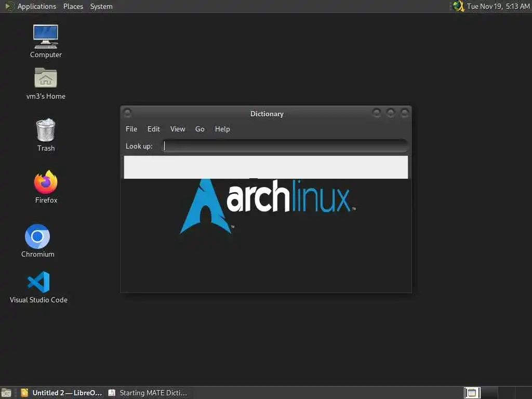Show the clock calendar from top panel
The height and width of the screenshot is (399, 532).
tap(498, 6)
